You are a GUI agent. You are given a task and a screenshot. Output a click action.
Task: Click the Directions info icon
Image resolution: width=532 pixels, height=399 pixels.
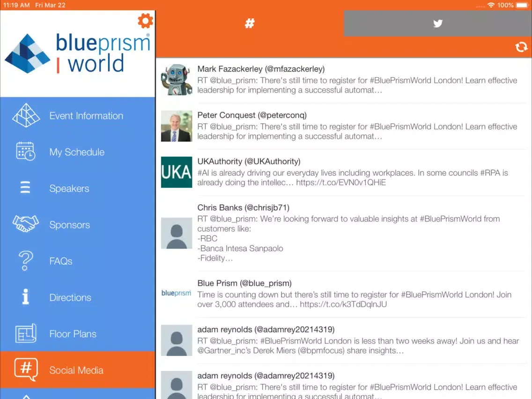tap(25, 296)
